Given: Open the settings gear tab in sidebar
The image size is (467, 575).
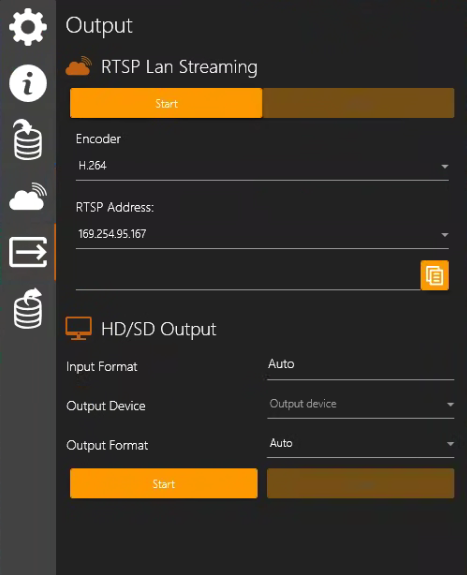Looking at the screenshot, I should point(28,27).
